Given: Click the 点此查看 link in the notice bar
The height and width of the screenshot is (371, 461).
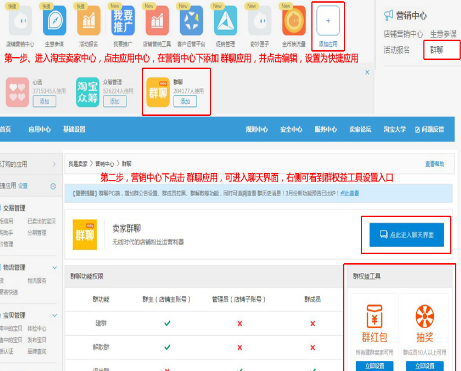Looking at the screenshot, I should 349,193.
